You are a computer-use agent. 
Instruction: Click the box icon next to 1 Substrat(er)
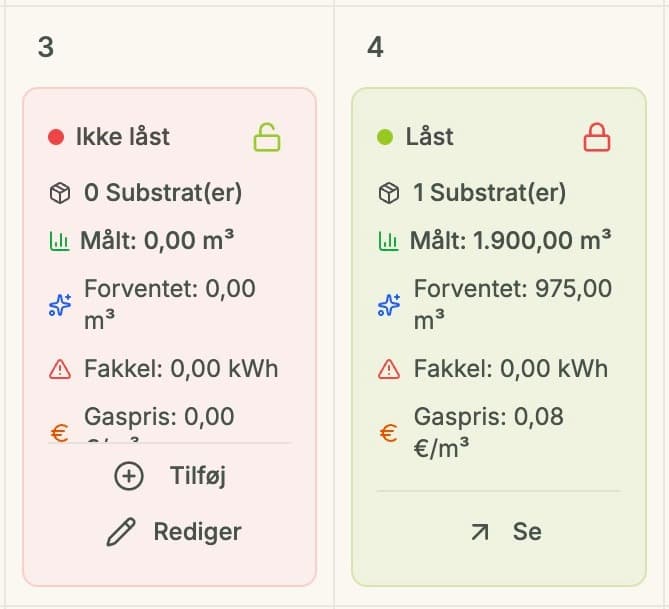click(x=389, y=193)
